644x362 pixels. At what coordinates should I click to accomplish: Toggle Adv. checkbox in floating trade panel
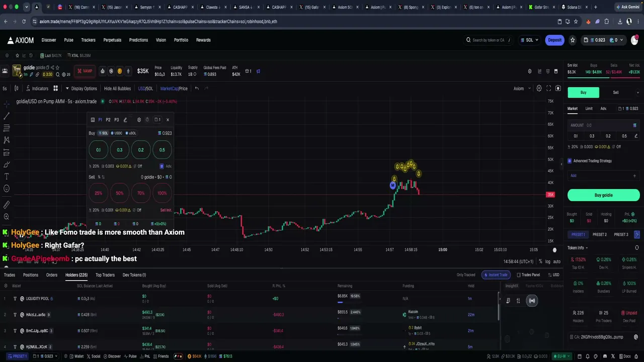point(162,166)
